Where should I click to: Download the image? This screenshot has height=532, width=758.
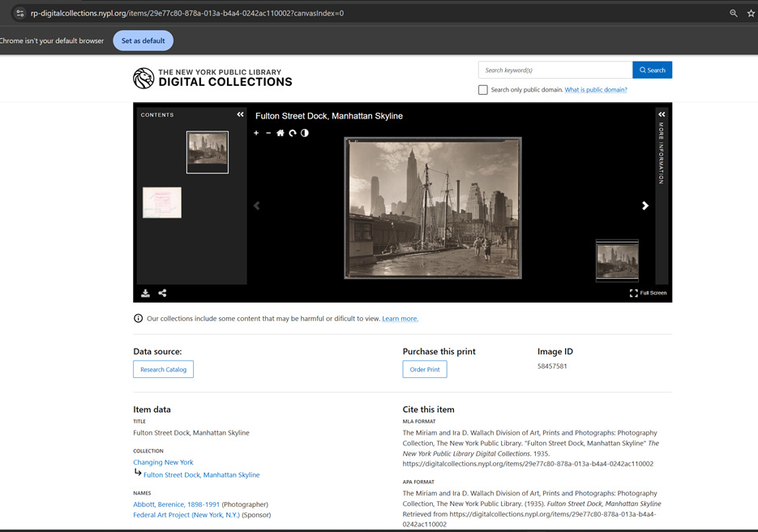pyautogui.click(x=145, y=293)
